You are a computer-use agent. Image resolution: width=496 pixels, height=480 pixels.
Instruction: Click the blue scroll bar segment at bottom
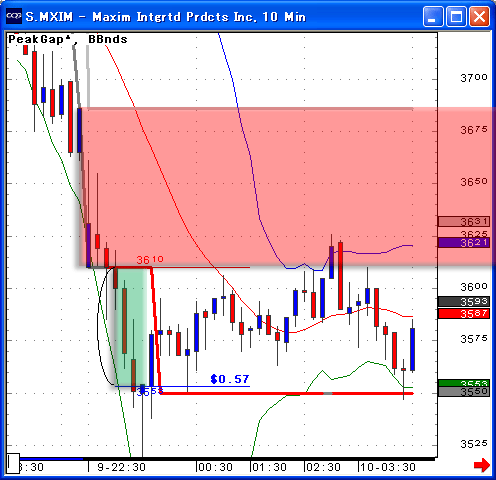click(51, 459)
